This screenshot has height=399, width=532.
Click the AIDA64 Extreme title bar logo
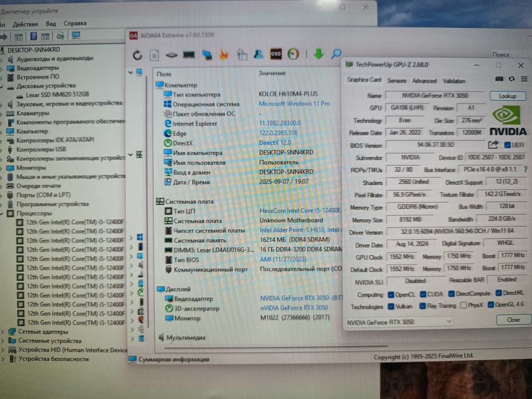pos(133,35)
